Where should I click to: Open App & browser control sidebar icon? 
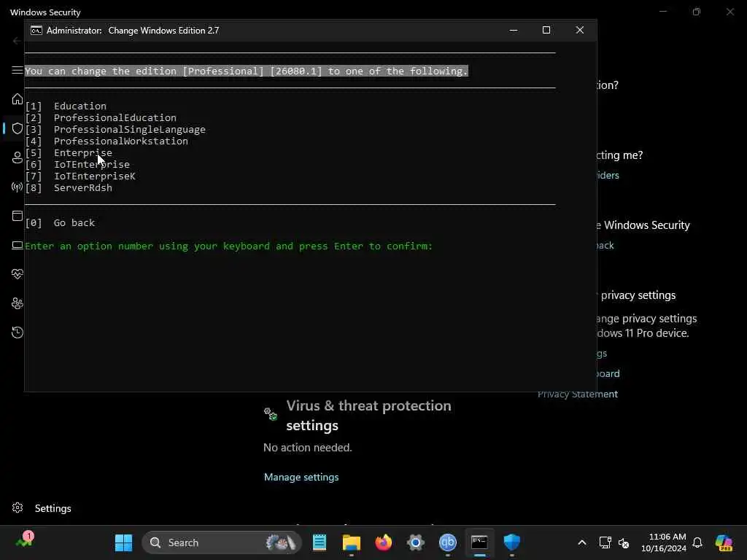[18, 216]
